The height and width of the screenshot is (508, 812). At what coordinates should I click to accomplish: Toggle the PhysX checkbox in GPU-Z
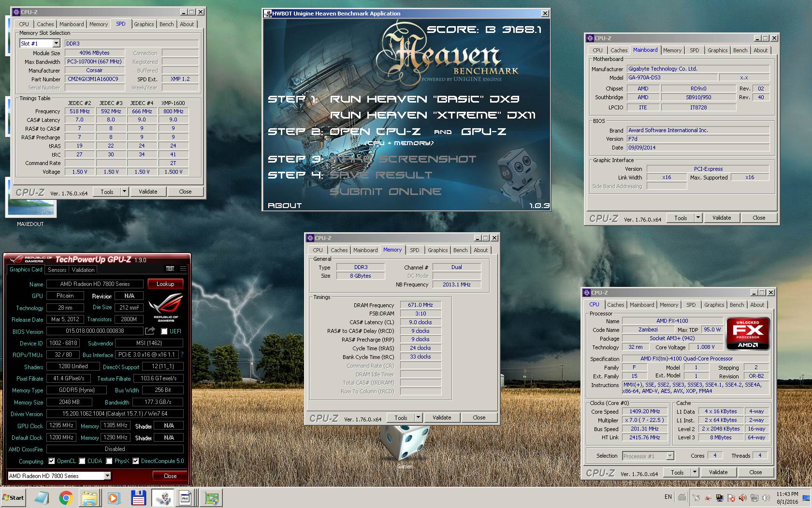[109, 461]
